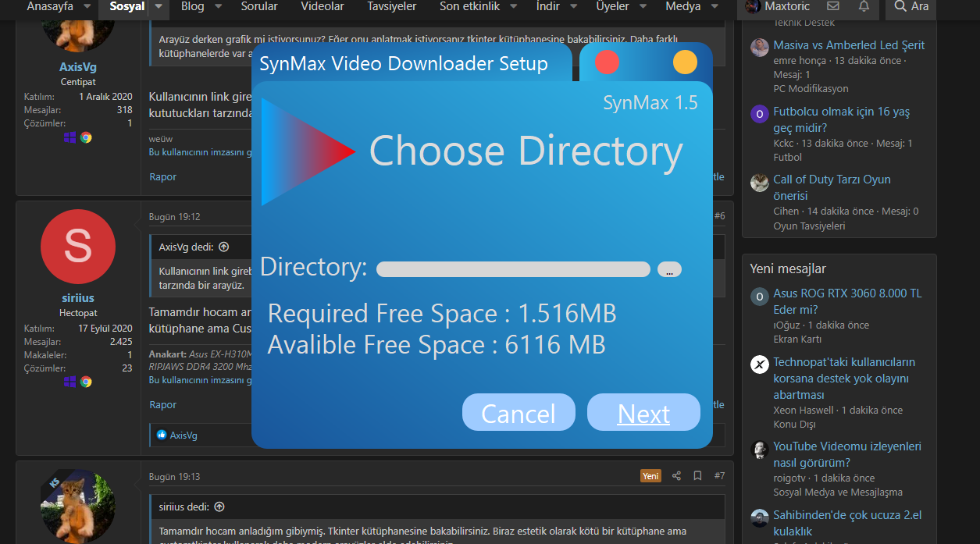980x544 pixels.
Task: Click the Yeni mesajlar sidebar heading
Action: tap(788, 268)
